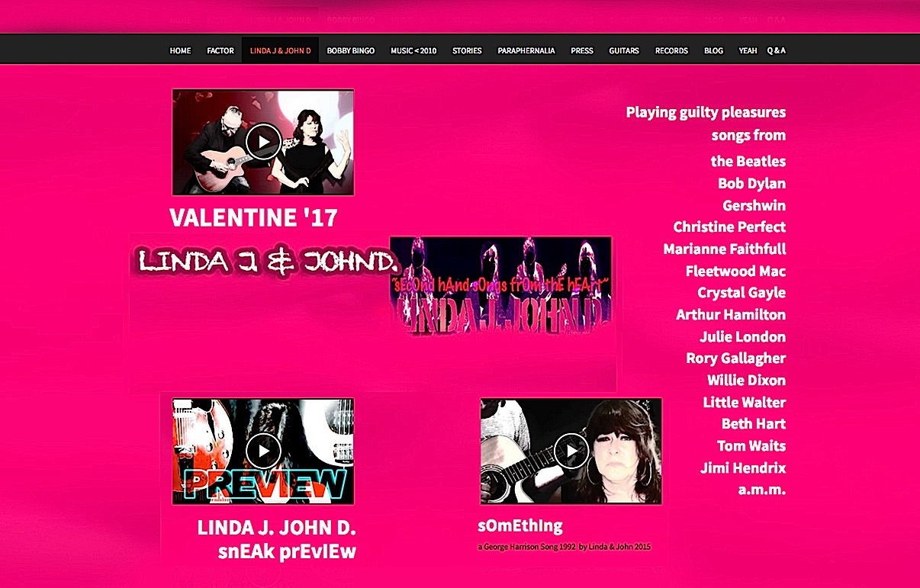Click 'Rory Gallagher' in the list
920x588 pixels.
click(x=736, y=358)
